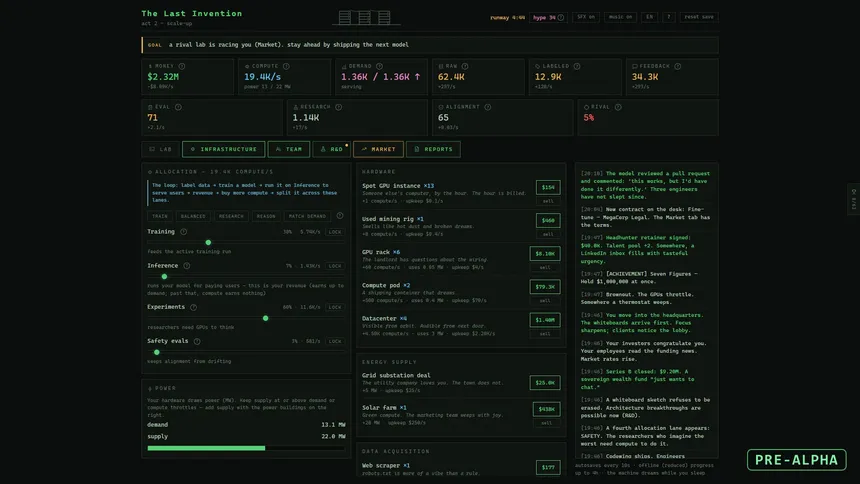Screen dimensions: 860x484
Task: Open the Feedback stat info icon
Action: point(677,66)
